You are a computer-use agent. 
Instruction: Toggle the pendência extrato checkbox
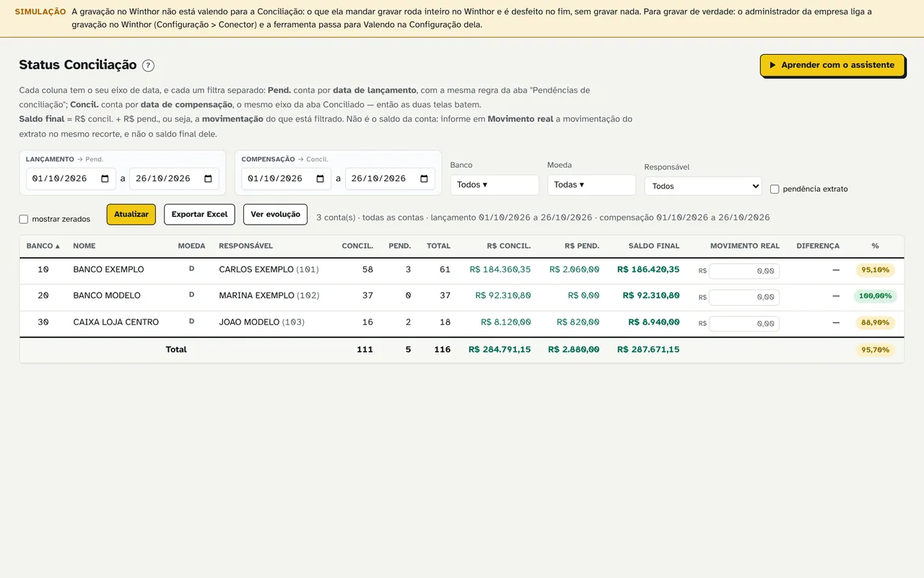click(x=775, y=189)
